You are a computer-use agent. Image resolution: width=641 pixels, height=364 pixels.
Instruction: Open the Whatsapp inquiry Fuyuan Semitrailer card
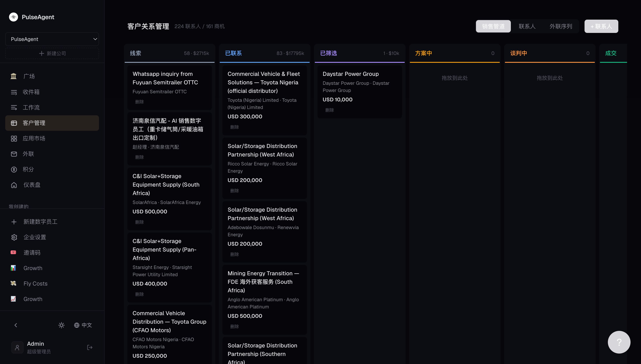(x=169, y=87)
